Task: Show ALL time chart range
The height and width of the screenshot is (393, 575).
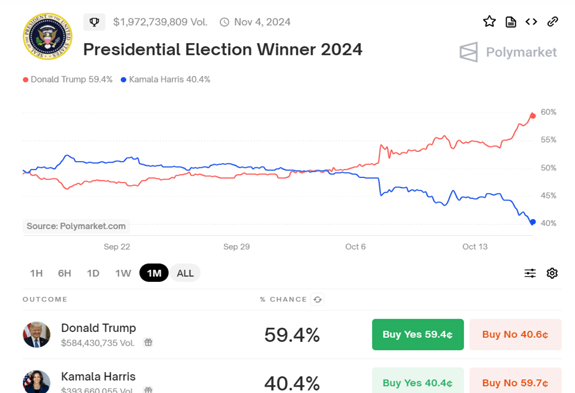Action: [x=185, y=273]
